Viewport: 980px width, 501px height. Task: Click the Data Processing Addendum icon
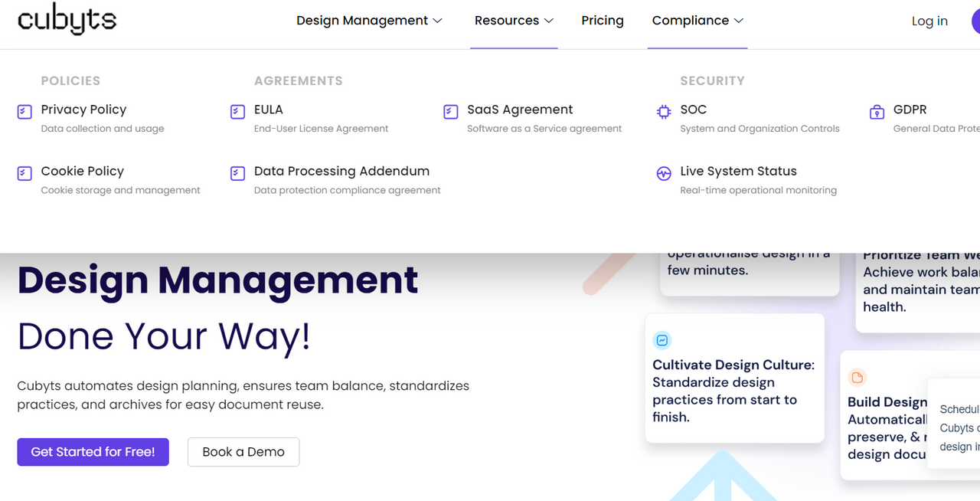tap(237, 173)
